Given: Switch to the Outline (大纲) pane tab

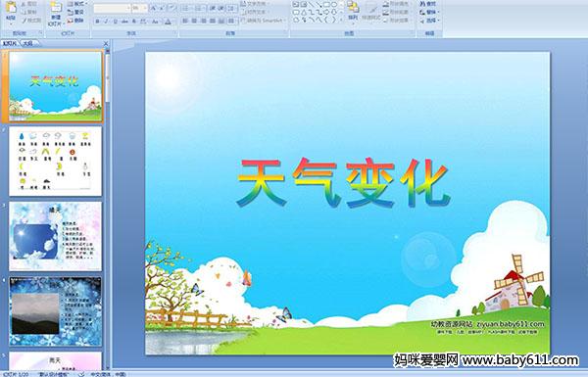Looking at the screenshot, I should coord(28,43).
